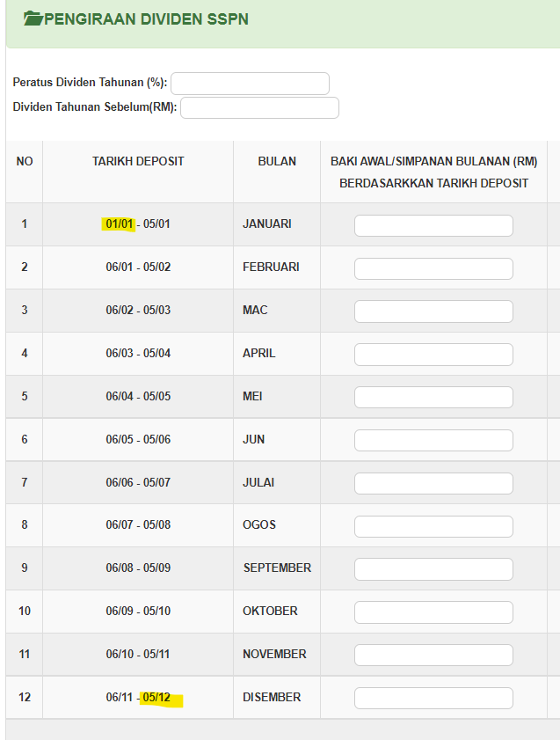Click the OKTOBER monthly savings input

pos(433,612)
